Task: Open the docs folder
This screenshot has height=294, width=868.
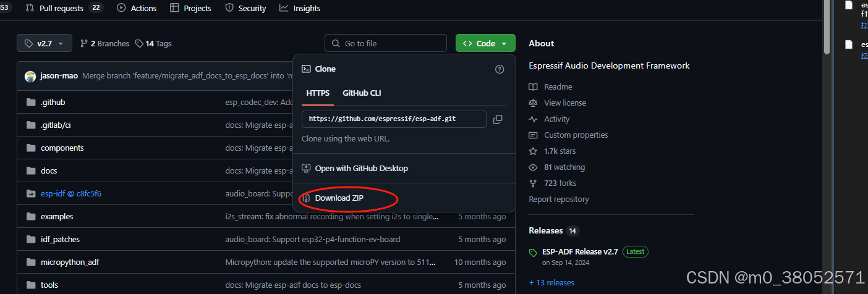Action: (x=49, y=171)
